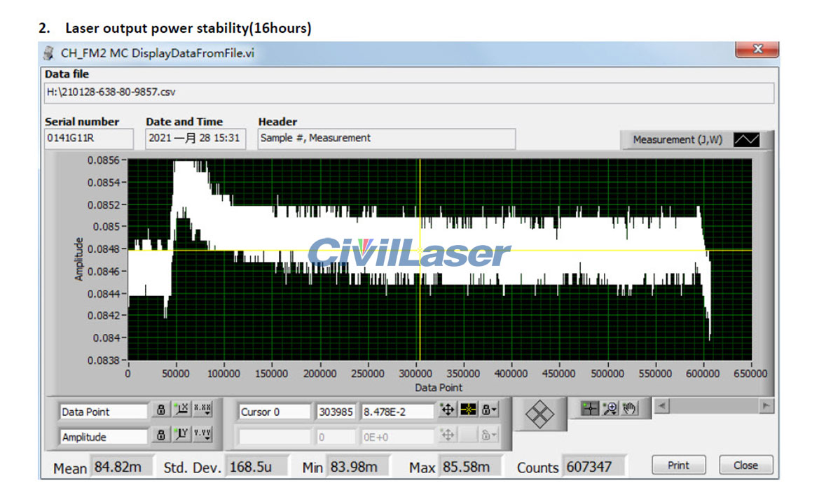Image resolution: width=819 pixels, height=504 pixels.
Task: Open the X-axis number formatting menu
Action: tap(202, 411)
